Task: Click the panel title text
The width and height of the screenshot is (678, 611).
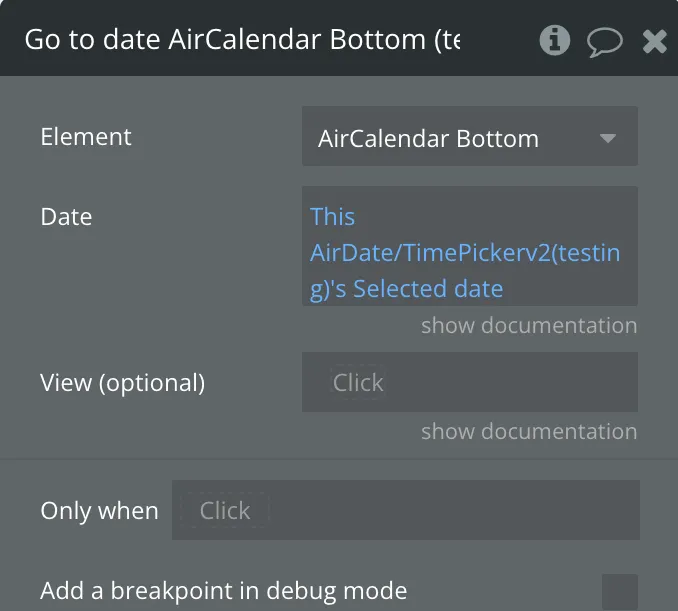Action: coord(242,40)
